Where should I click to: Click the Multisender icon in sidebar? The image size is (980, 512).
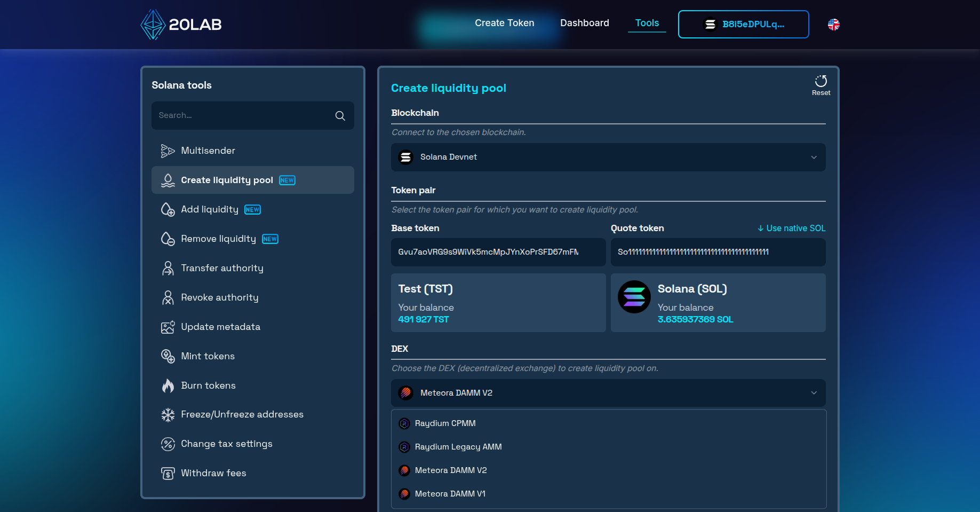[x=168, y=151]
